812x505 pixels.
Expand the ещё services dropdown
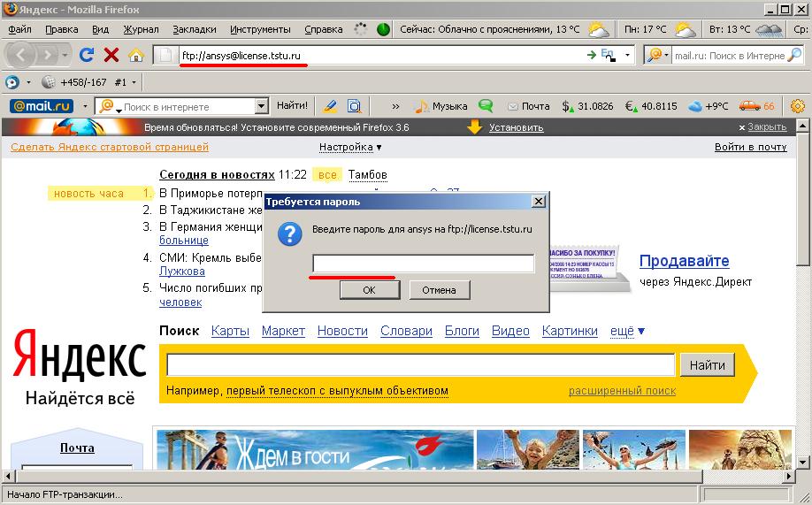pos(627,331)
